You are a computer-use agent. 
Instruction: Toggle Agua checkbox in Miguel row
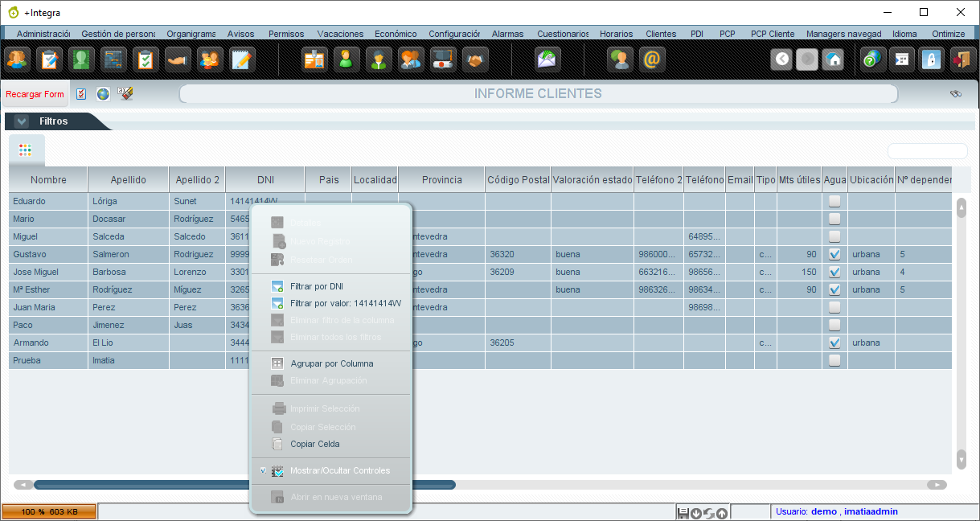pyautogui.click(x=834, y=236)
